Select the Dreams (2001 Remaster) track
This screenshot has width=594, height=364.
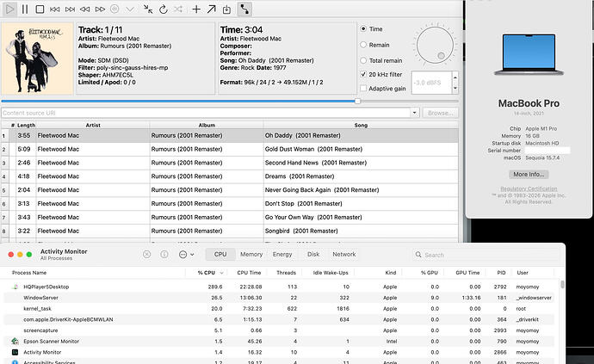point(230,176)
